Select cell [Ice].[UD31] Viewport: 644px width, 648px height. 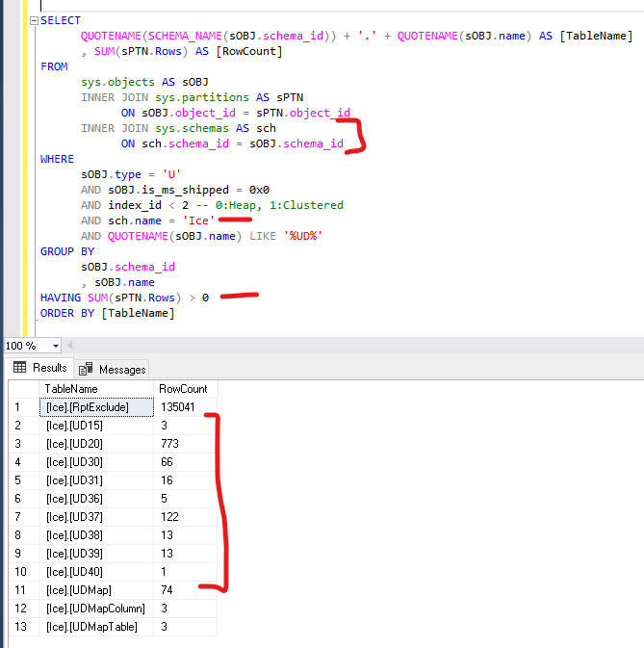click(96, 480)
